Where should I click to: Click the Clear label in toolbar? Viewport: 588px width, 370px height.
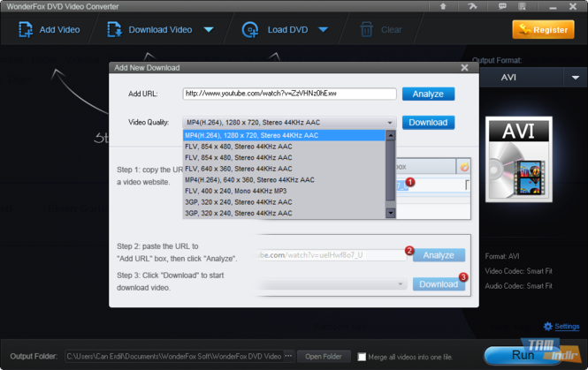(391, 30)
